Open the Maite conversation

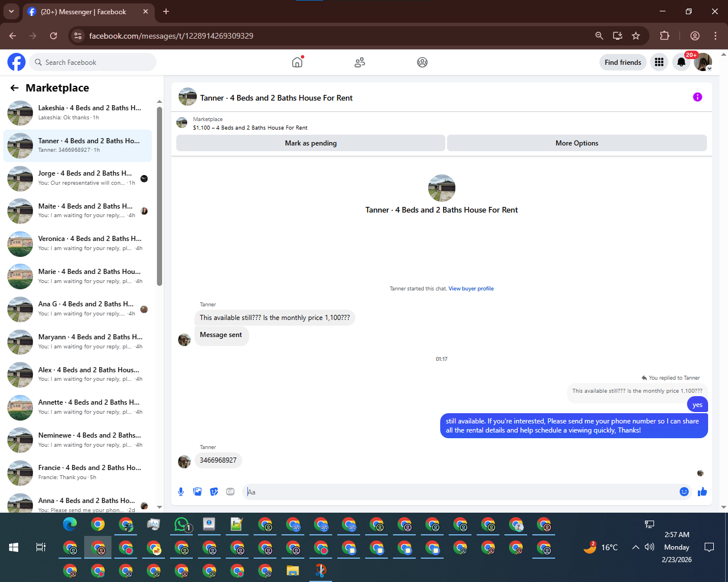coord(78,211)
